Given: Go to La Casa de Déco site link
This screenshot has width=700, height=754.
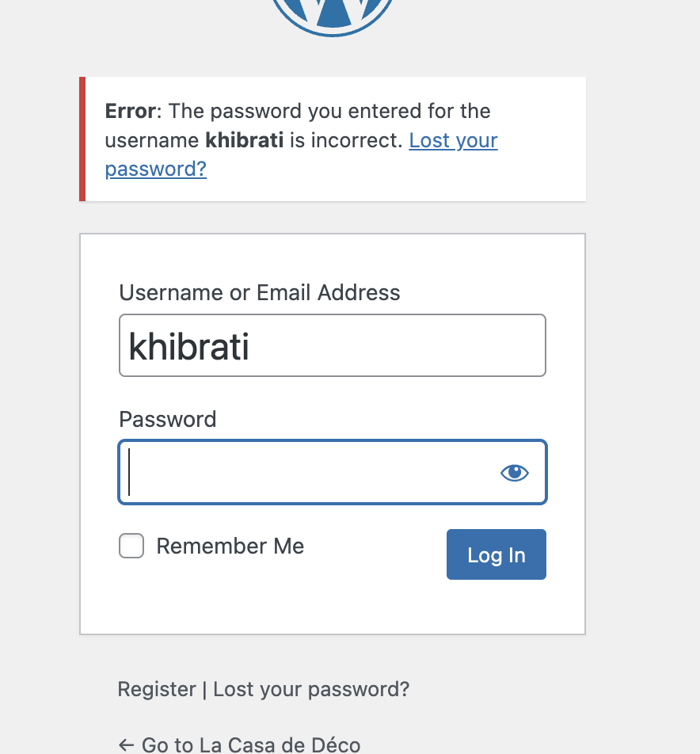Looking at the screenshot, I should [250, 744].
